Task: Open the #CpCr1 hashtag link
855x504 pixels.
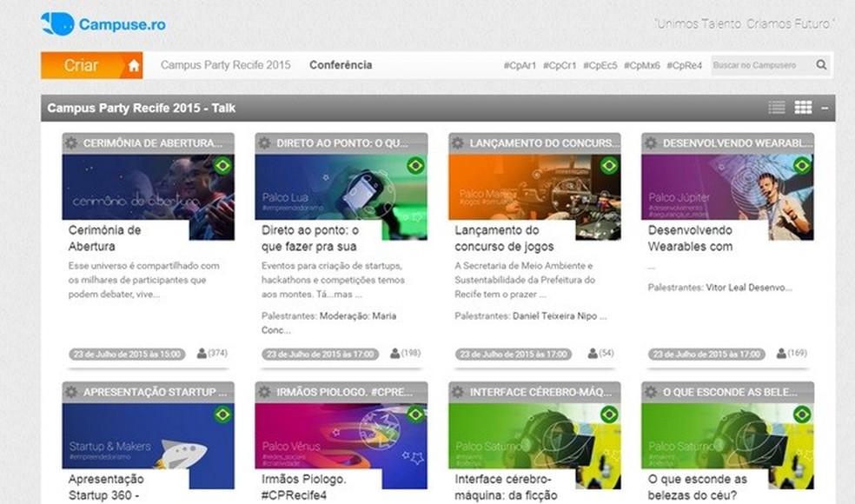Action: (560, 65)
